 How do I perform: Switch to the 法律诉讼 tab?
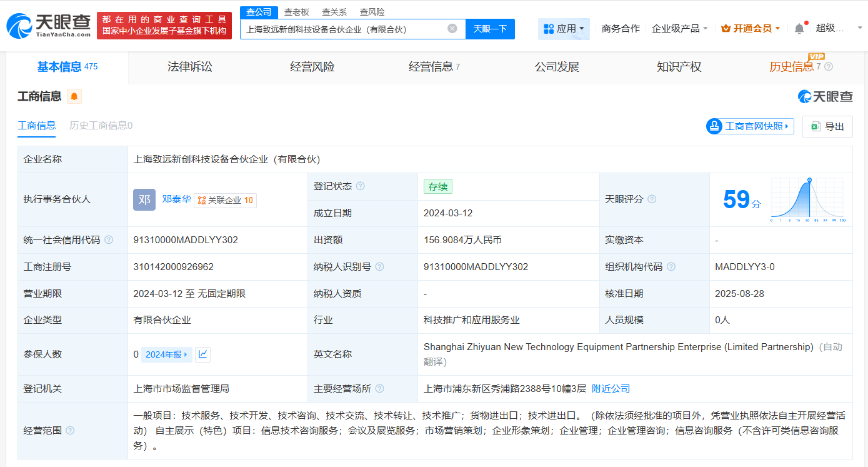pyautogui.click(x=190, y=66)
